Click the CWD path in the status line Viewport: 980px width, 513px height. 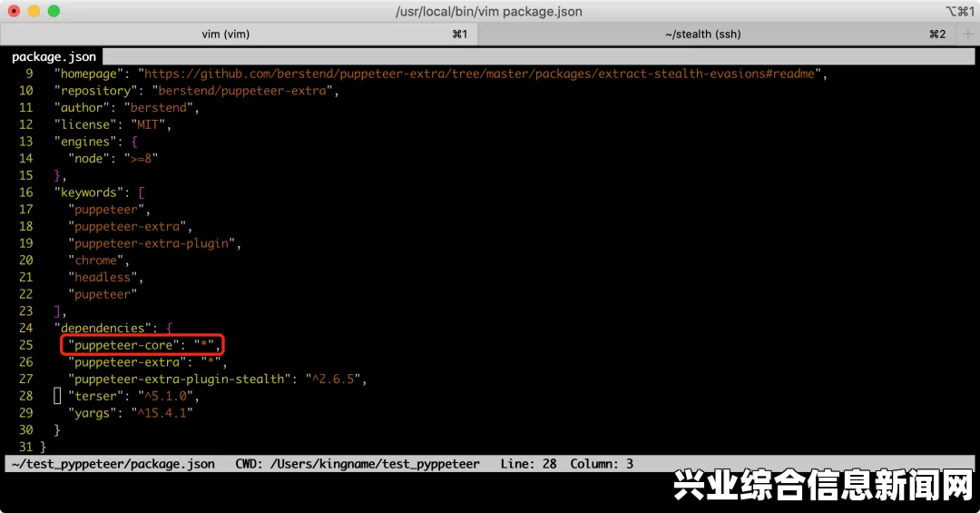375,464
